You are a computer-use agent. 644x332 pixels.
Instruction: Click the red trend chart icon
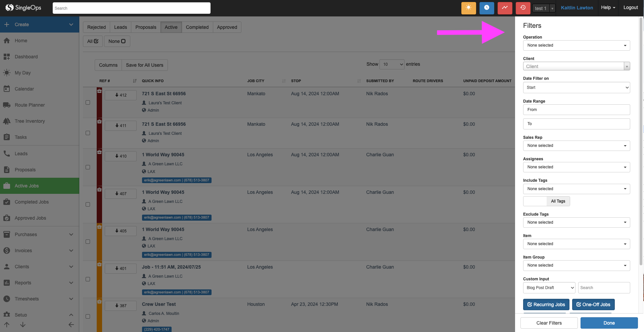pos(505,8)
